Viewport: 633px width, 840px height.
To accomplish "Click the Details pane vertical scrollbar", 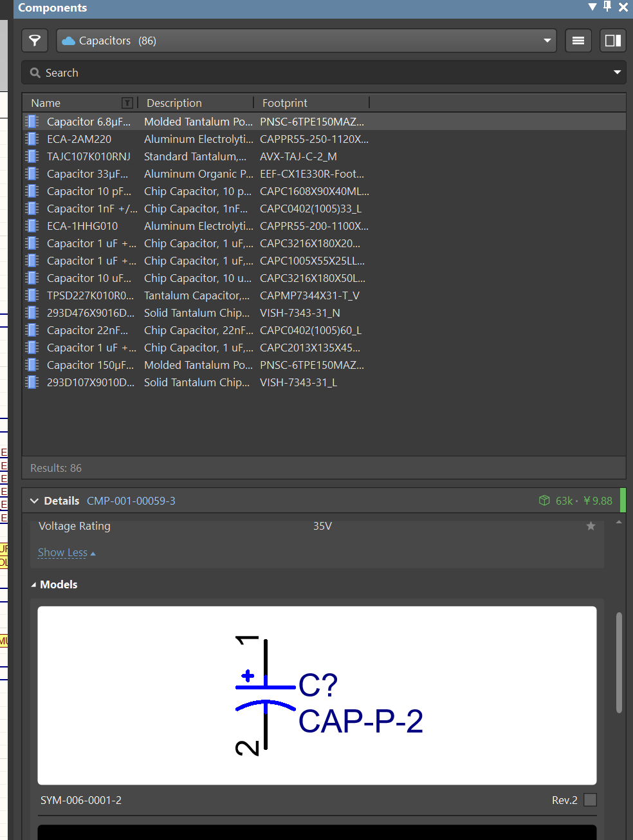I will coord(619,663).
